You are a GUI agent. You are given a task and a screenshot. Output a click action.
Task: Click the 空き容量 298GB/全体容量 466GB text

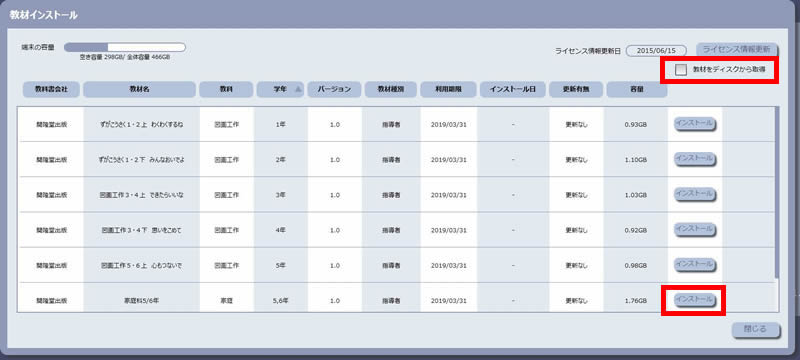pos(124,58)
